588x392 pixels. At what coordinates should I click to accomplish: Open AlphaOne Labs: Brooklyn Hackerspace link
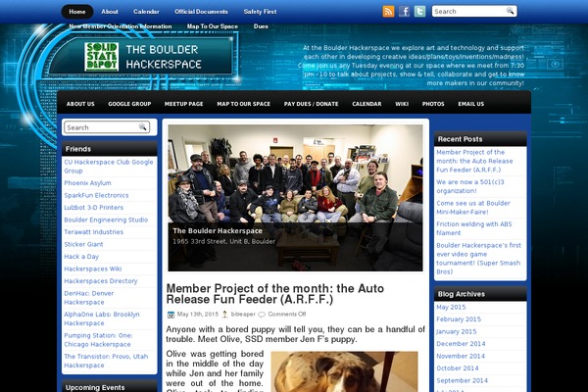point(102,318)
